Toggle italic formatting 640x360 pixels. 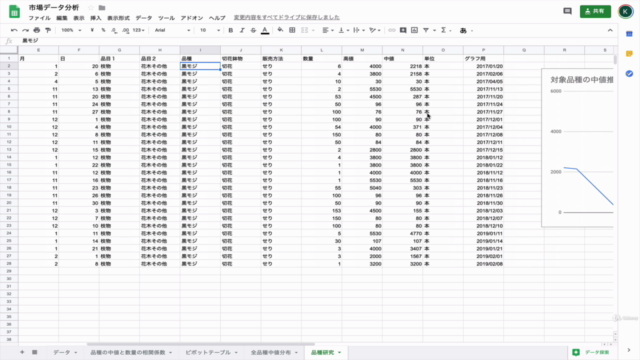pyautogui.click(x=242, y=30)
